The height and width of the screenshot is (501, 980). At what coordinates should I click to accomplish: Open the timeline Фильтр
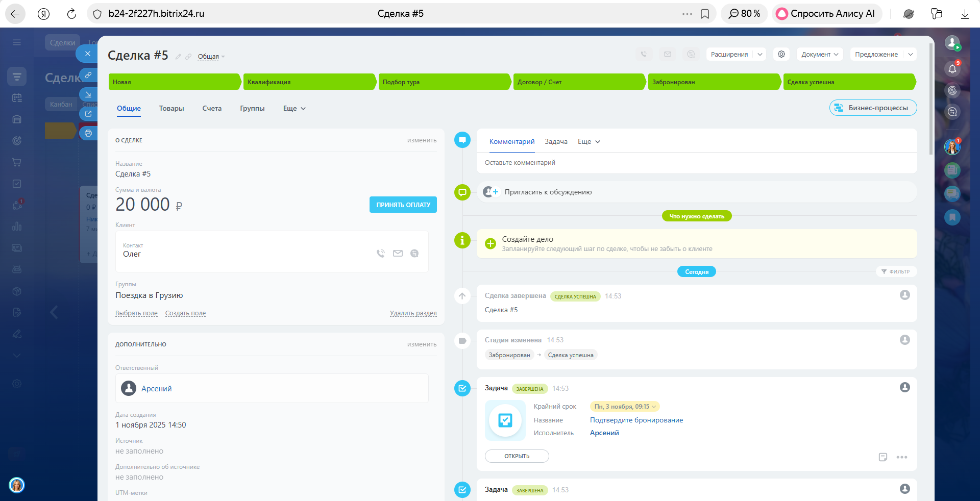pos(896,271)
